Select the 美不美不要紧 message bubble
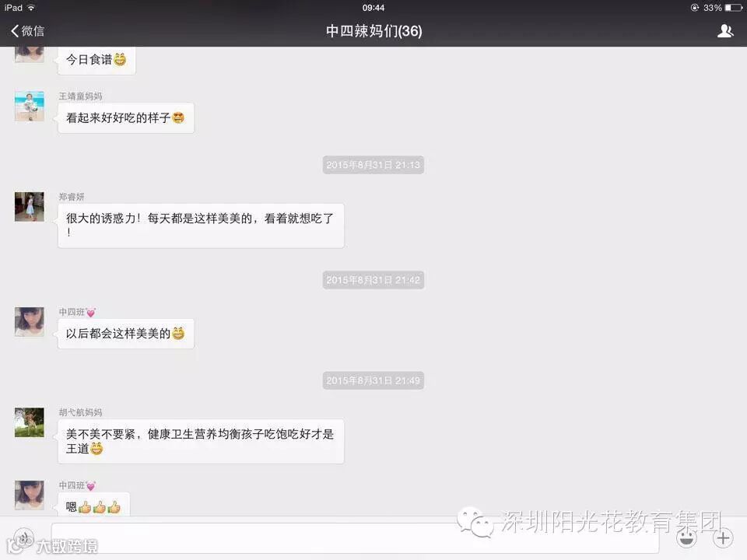This screenshot has width=747, height=560. pyautogui.click(x=201, y=442)
